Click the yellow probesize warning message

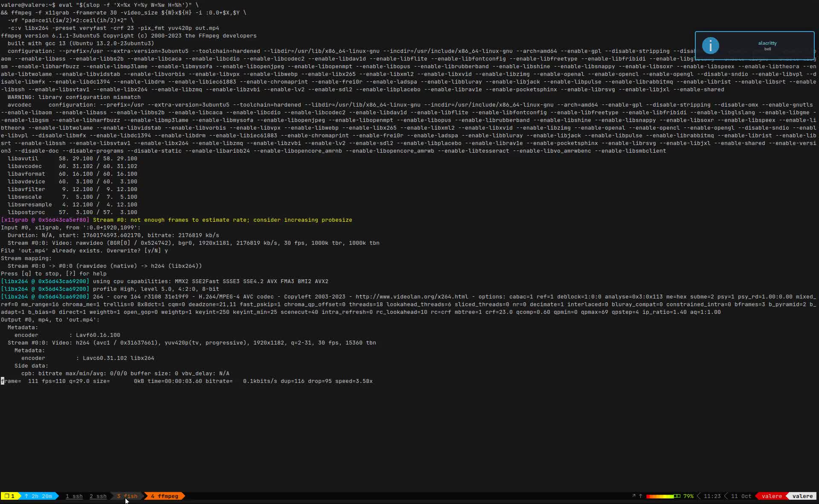click(222, 220)
